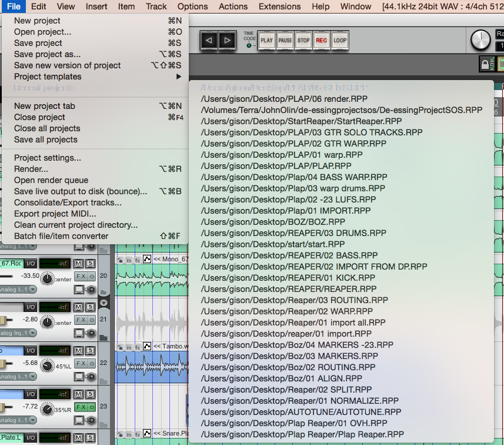Click the envelope icon on the Mono_67 item

point(147,259)
